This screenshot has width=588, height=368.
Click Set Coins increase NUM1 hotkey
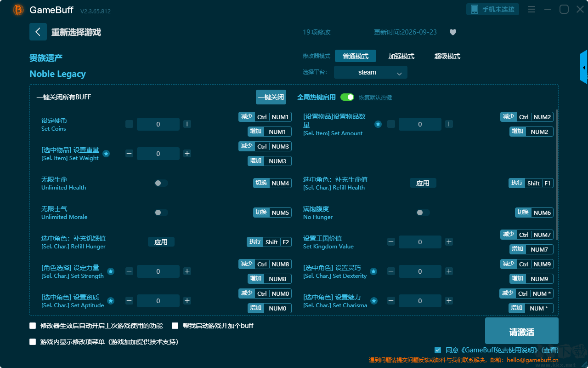pyautogui.click(x=270, y=132)
